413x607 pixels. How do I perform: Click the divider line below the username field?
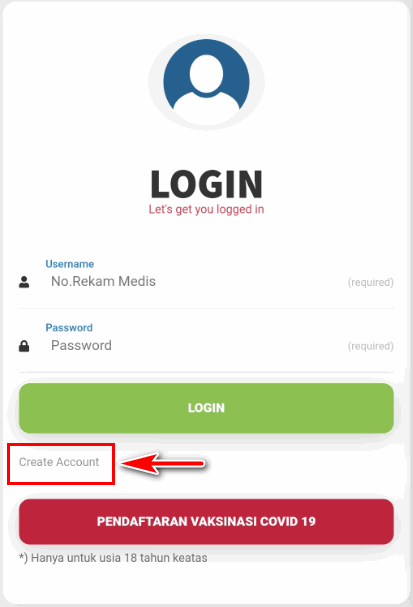point(206,309)
